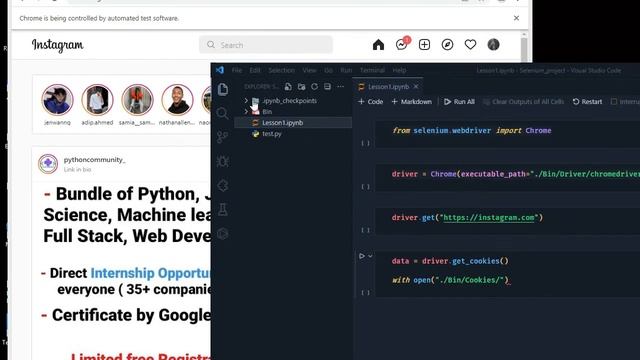
Task: Refresh the VS Code explorer
Action: [x=314, y=87]
